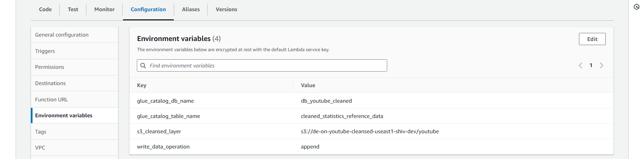644x159 pixels.
Task: Open VPC settings in the sidebar
Action: [40, 148]
